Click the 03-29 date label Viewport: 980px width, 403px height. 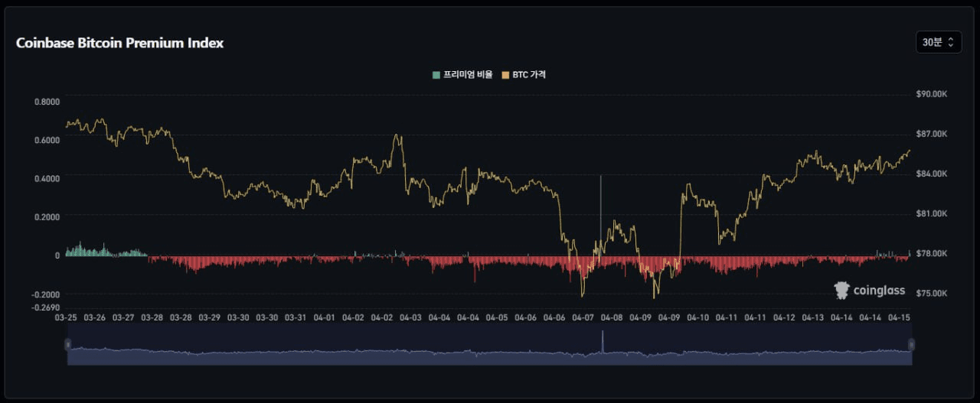click(210, 317)
